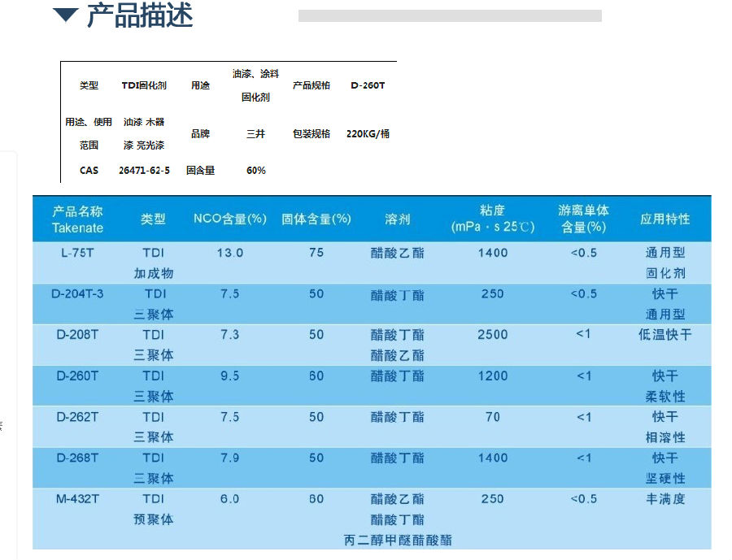This screenshot has height=560, width=732.
Task: Click the triangle icon beside 产品描述
Action: [x=65, y=15]
